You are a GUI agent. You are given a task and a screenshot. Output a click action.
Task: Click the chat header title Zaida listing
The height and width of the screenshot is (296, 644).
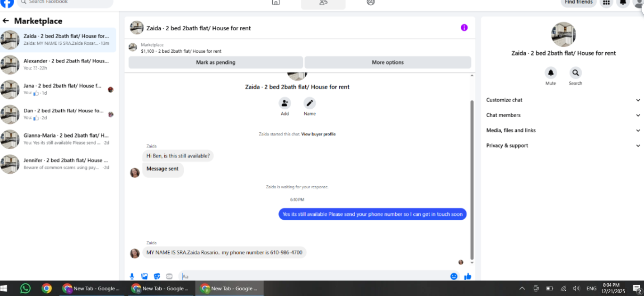point(198,28)
